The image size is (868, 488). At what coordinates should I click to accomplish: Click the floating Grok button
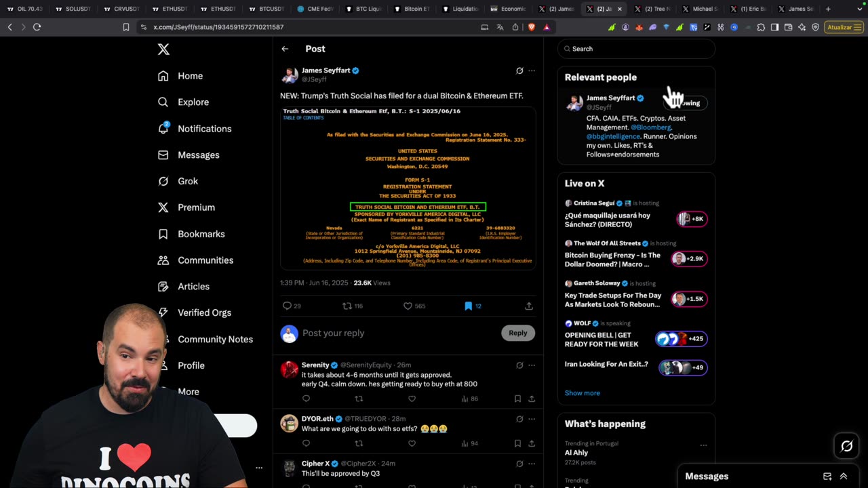click(x=847, y=446)
